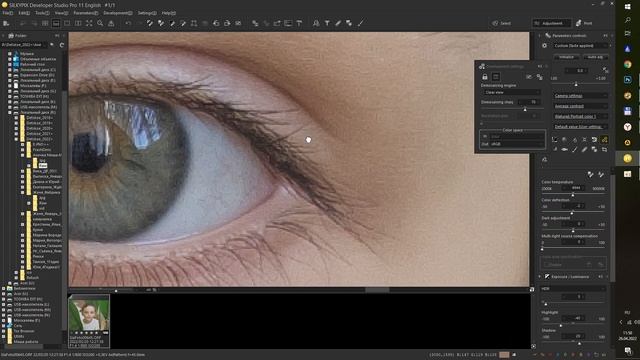This screenshot has width=640, height=360.
Task: Switch to the Print section
Action: click(x=584, y=23)
